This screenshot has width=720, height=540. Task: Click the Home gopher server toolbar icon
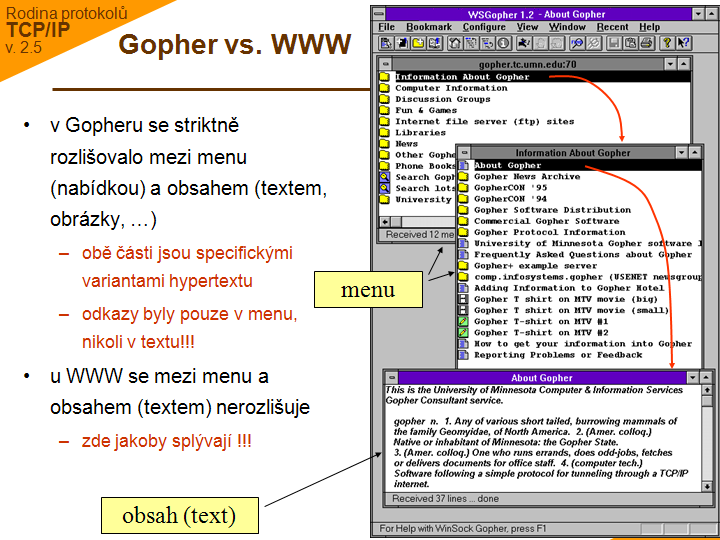[455, 43]
